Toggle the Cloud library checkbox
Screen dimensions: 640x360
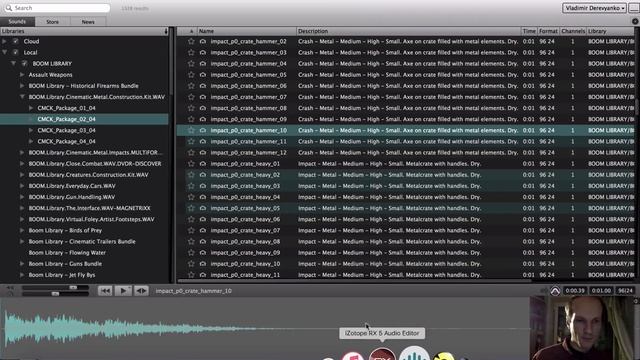[x=16, y=41]
